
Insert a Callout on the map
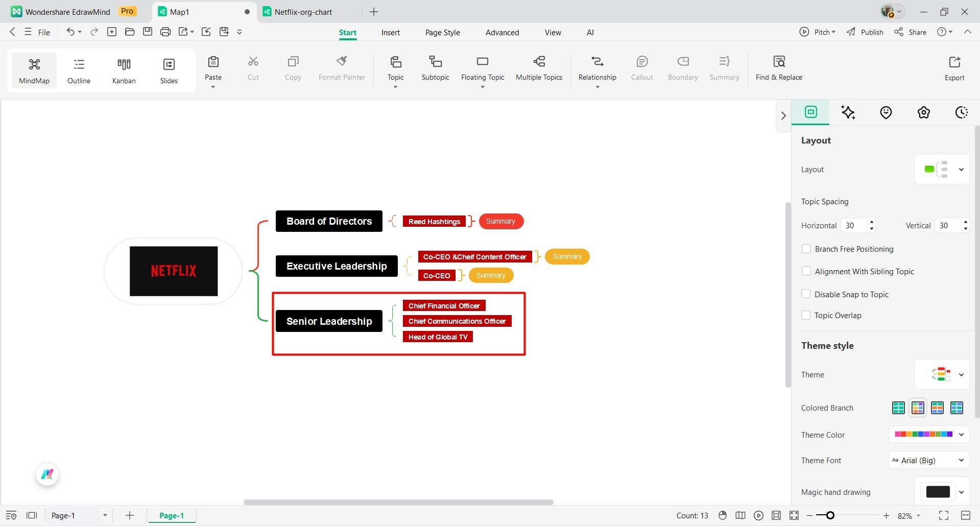pos(641,67)
